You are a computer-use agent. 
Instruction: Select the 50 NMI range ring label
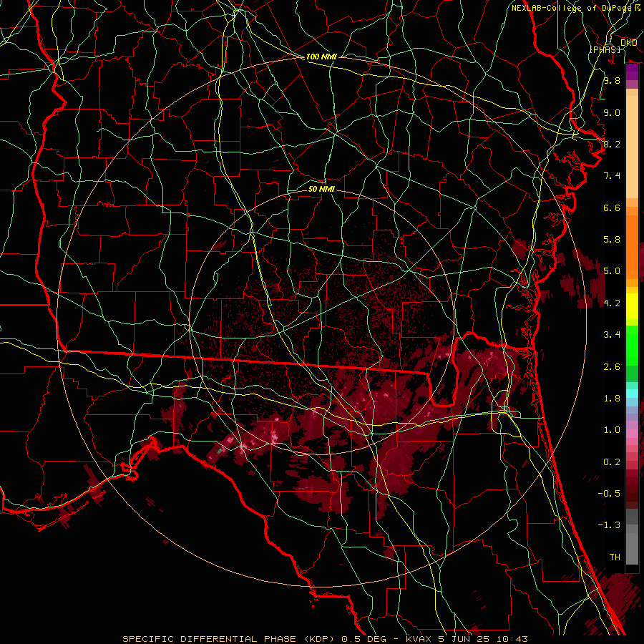321,189
